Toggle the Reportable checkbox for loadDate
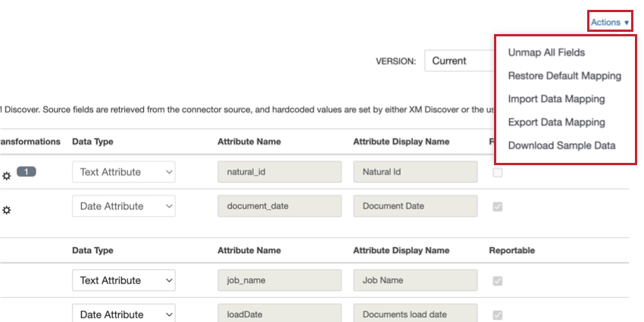Image resolution: width=644 pixels, height=322 pixels. [497, 314]
